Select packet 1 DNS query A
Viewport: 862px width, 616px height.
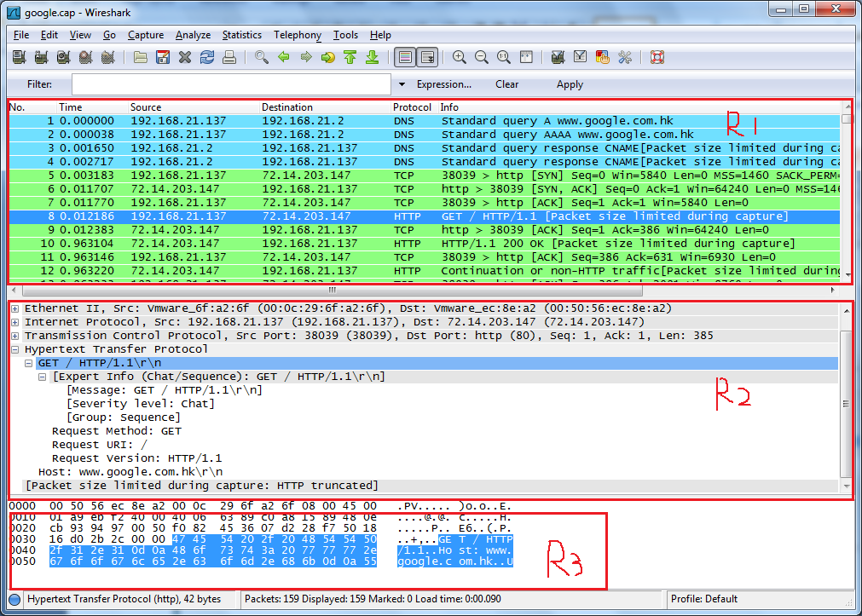pos(425,121)
